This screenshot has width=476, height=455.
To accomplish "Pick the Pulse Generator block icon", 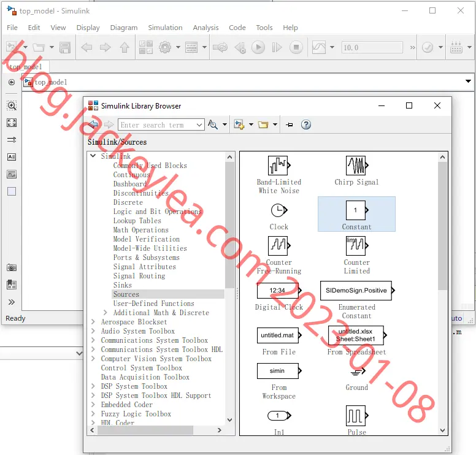I will [357, 416].
